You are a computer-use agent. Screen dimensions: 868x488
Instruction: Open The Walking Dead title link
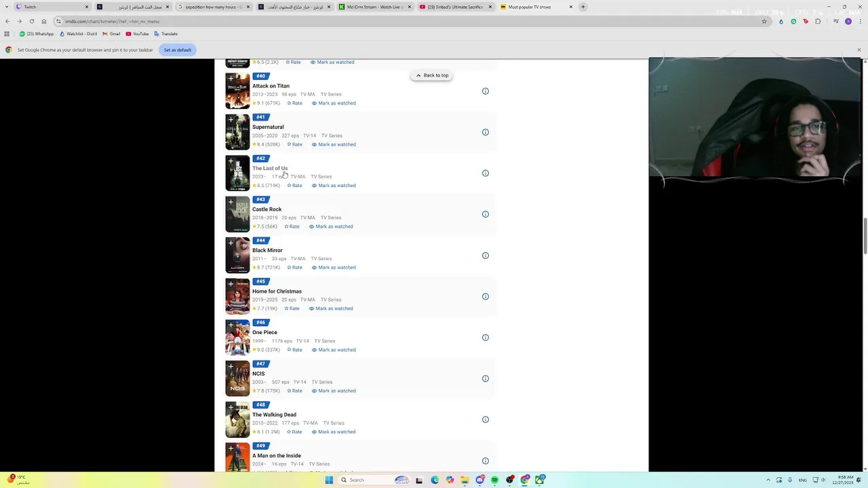274,415
